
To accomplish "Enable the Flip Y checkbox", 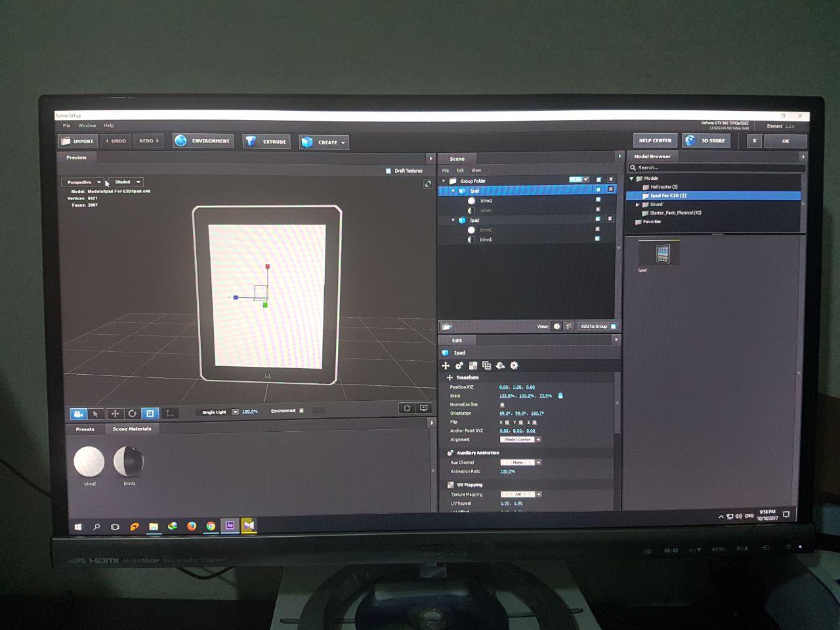I will [521, 422].
